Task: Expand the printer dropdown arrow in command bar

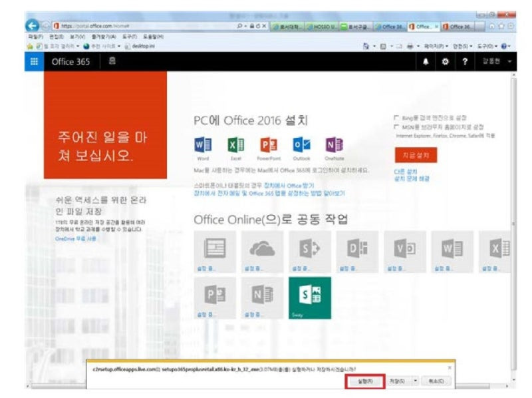Action: [x=418, y=46]
